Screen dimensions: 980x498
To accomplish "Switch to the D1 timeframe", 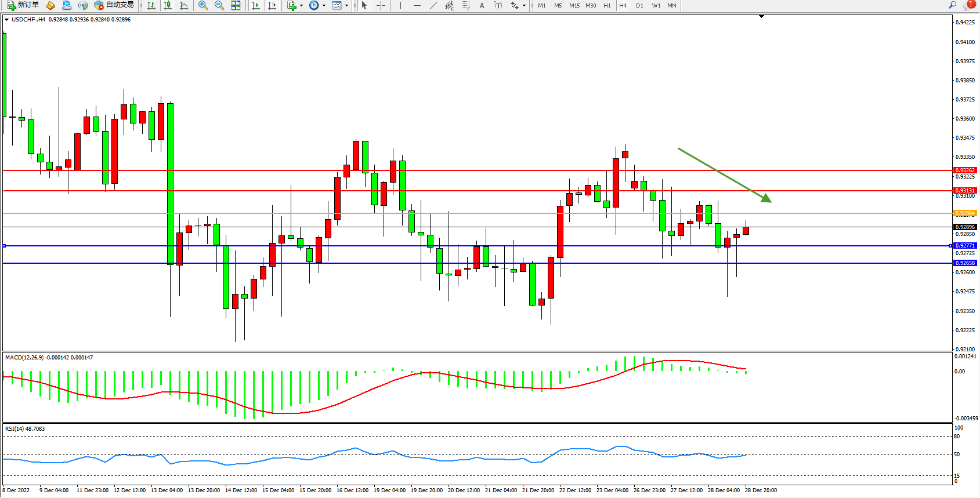I will (x=639, y=5).
